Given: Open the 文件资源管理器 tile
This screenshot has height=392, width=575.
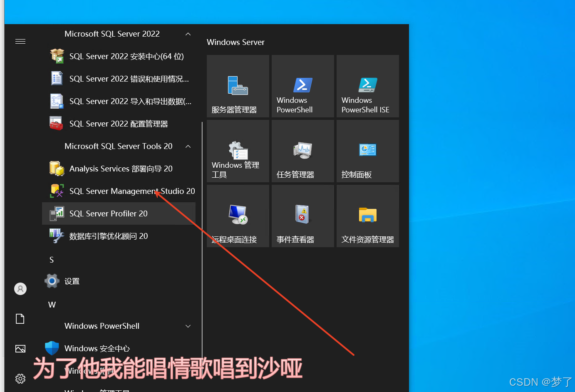Looking at the screenshot, I should [x=368, y=216].
